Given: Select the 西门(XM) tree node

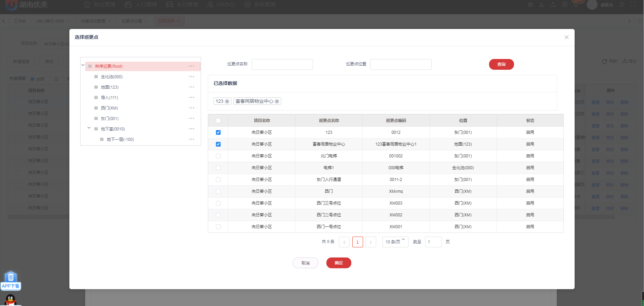Looking at the screenshot, I should click(x=109, y=108).
